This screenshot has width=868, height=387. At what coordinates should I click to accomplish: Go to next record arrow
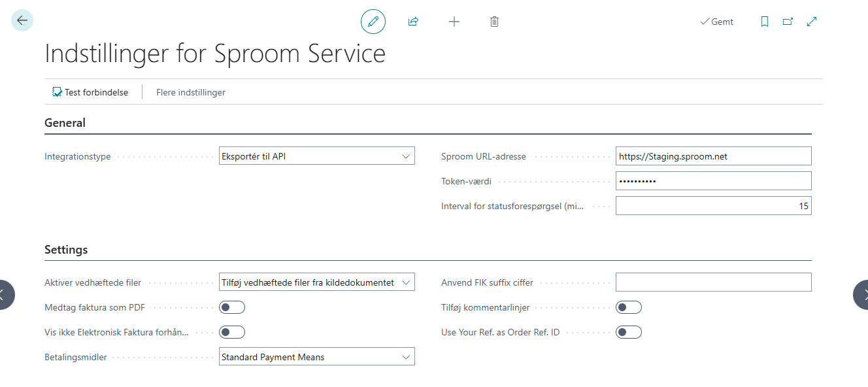tap(861, 295)
